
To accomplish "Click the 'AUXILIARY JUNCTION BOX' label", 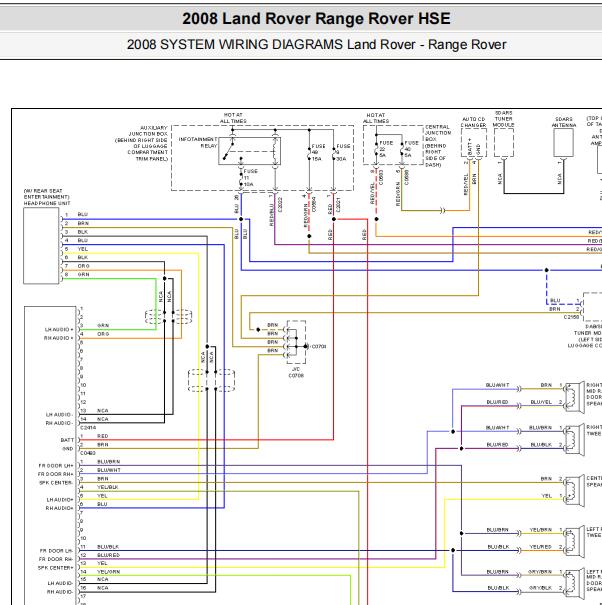I will pos(148,131).
